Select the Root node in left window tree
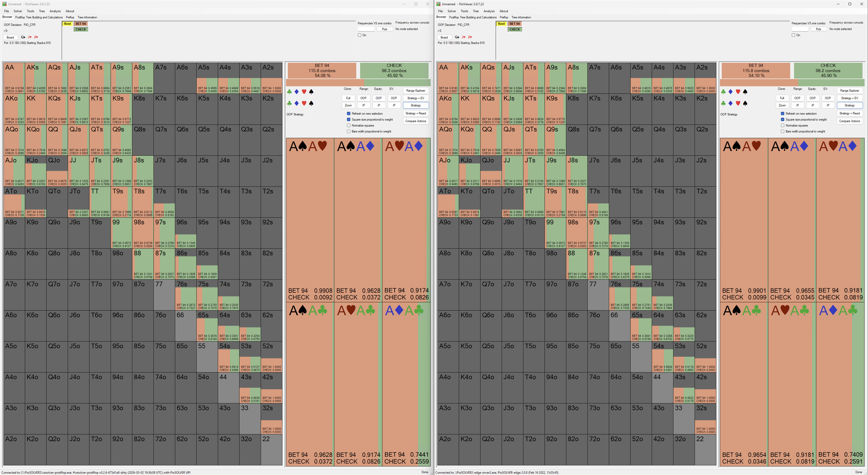Viewport: 868px width, 475px height. point(67,24)
